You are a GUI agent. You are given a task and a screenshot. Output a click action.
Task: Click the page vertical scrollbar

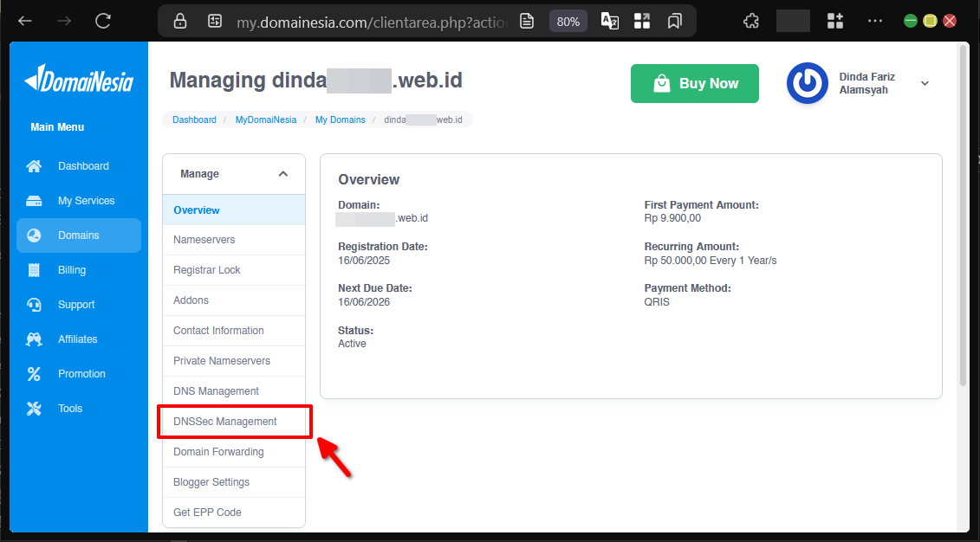pos(963,216)
